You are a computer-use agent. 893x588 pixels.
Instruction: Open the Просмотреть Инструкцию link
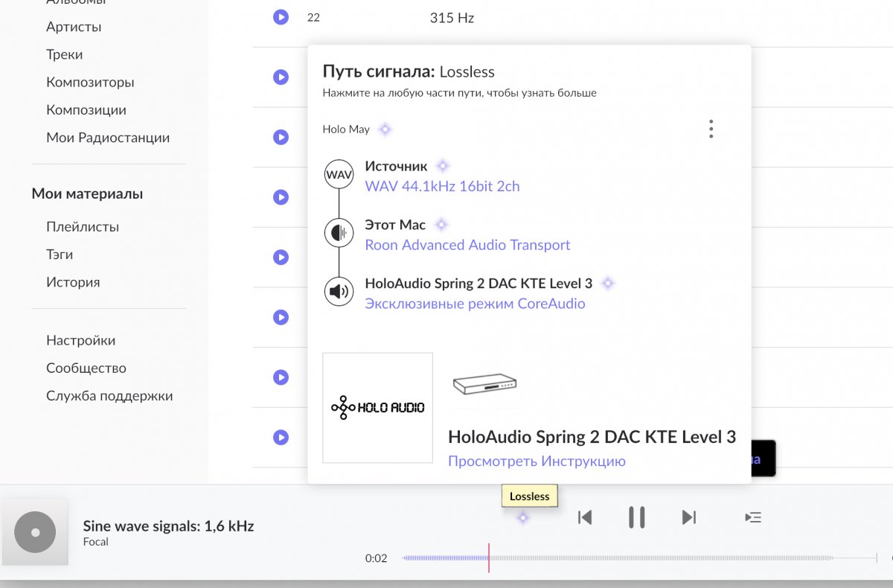point(537,461)
